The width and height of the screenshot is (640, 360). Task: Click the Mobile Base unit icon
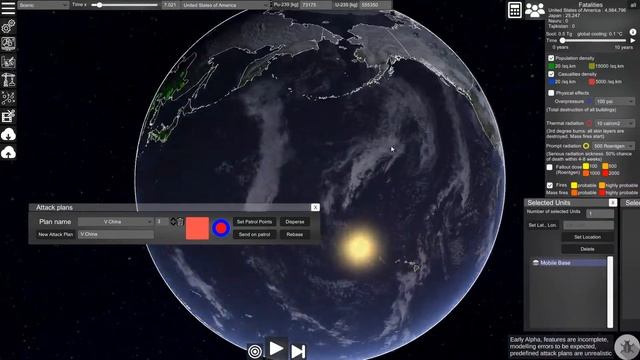pos(536,263)
